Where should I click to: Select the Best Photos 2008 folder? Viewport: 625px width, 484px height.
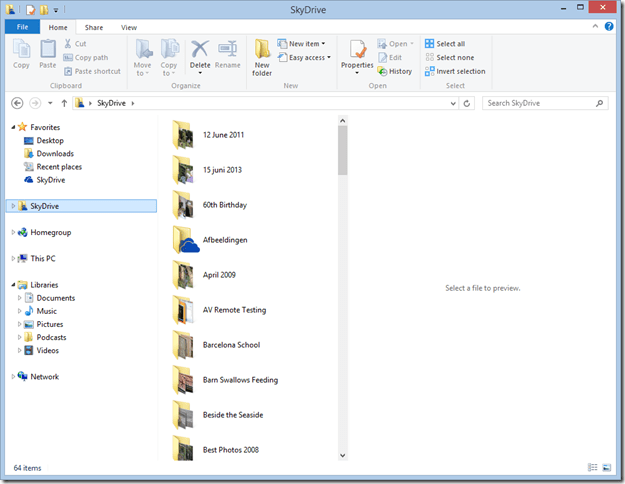click(216, 450)
